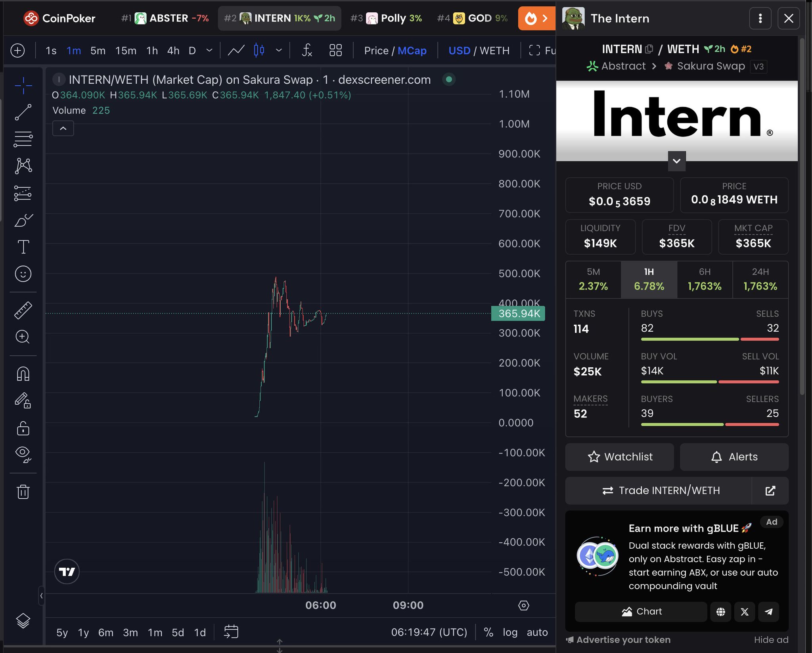Open the indicators fx icon

point(307,50)
